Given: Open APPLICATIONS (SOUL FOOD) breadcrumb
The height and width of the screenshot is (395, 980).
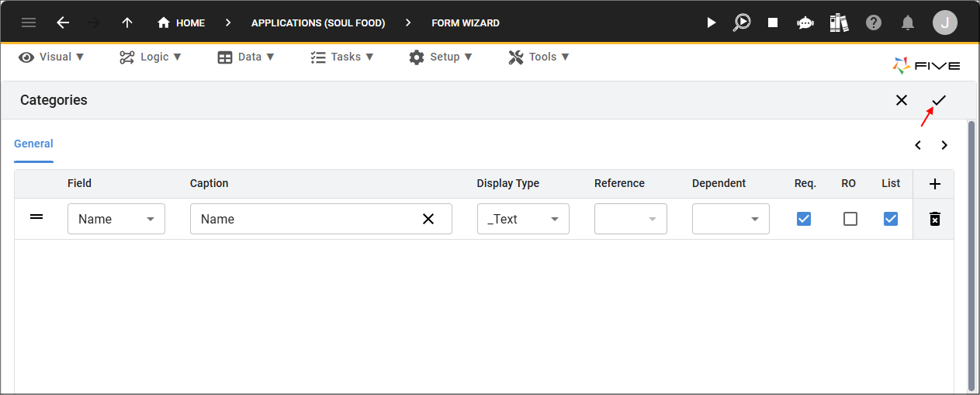Looking at the screenshot, I should pos(318,23).
